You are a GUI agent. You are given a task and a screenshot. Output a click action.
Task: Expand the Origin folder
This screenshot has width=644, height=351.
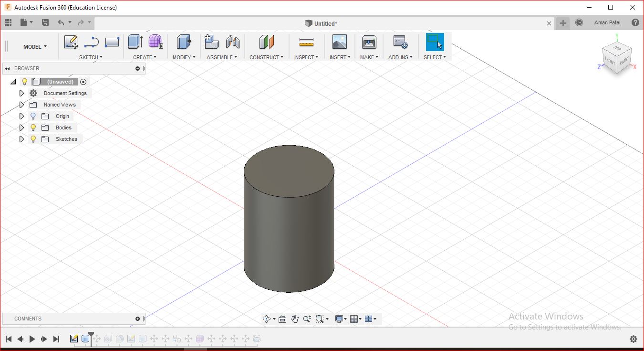tap(21, 116)
